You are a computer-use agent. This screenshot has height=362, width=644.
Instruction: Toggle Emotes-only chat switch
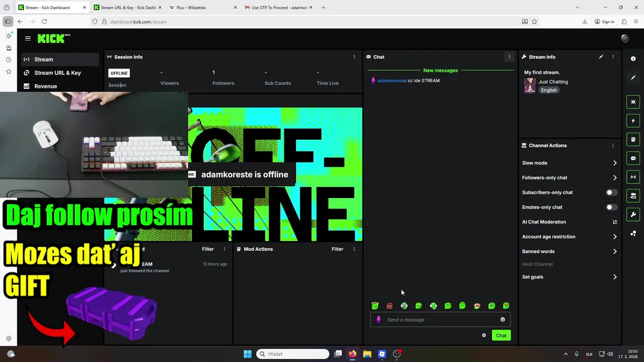[611, 207]
